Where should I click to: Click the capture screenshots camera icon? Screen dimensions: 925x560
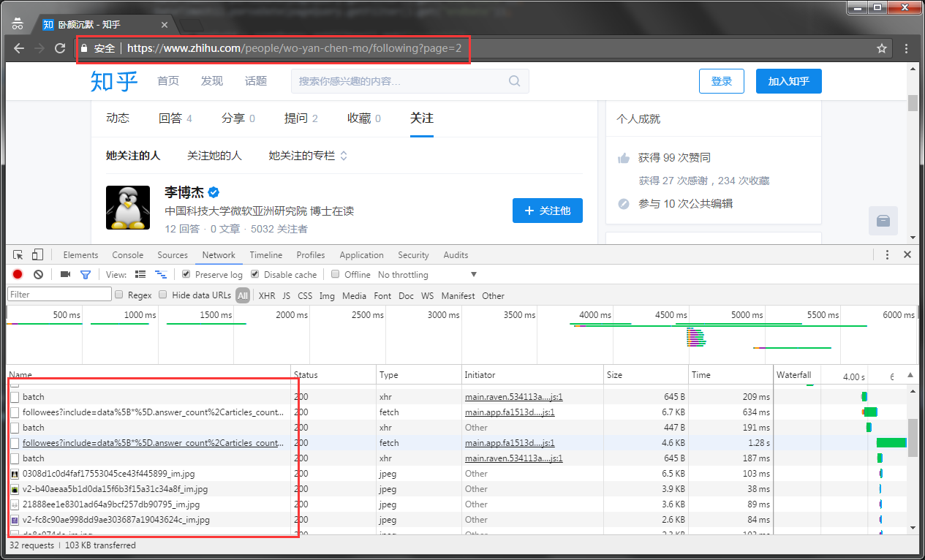(x=65, y=274)
